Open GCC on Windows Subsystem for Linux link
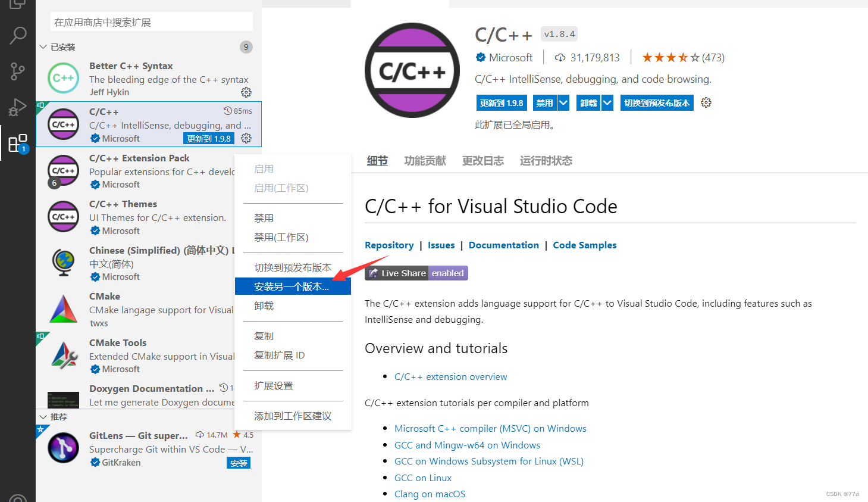Image resolution: width=868 pixels, height=502 pixels. point(489,462)
